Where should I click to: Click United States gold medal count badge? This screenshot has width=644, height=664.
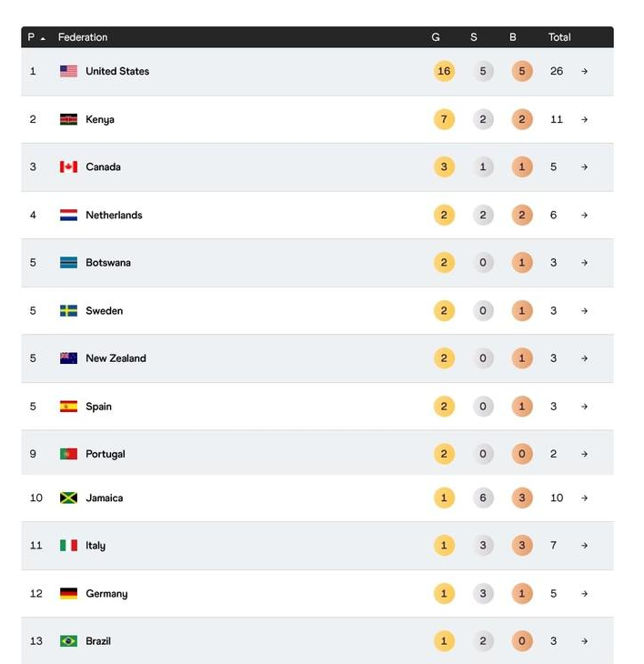coord(444,71)
